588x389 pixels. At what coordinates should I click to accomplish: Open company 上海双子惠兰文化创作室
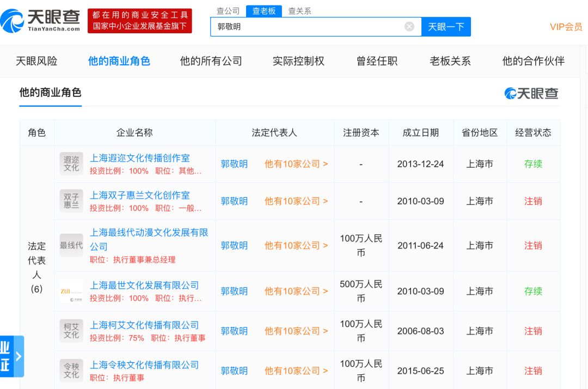point(139,195)
